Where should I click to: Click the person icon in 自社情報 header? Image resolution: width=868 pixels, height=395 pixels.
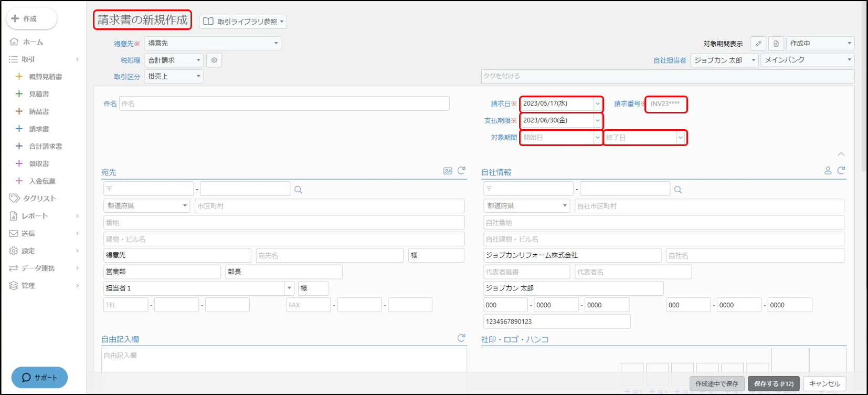(828, 171)
